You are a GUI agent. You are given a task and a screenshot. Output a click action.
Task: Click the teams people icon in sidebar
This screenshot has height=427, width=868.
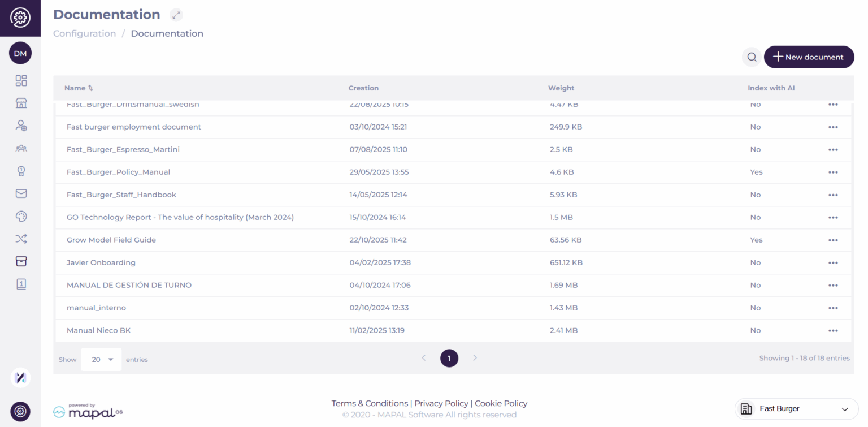pos(21,148)
